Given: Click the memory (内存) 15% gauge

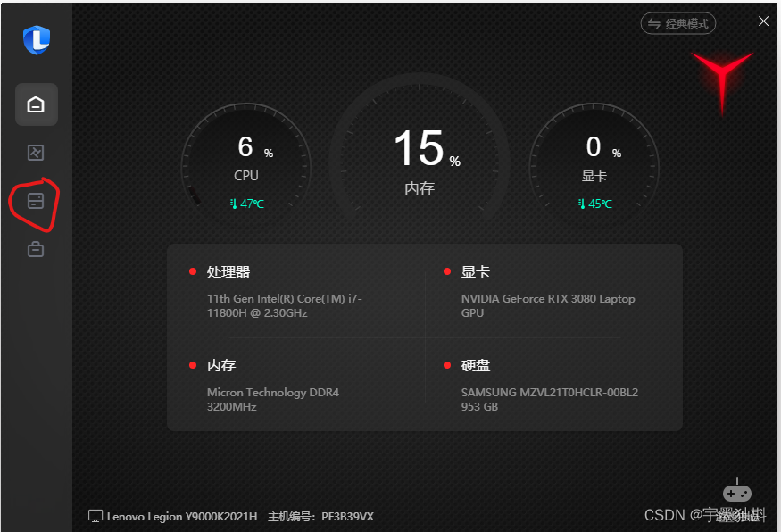Looking at the screenshot, I should pos(420,149).
